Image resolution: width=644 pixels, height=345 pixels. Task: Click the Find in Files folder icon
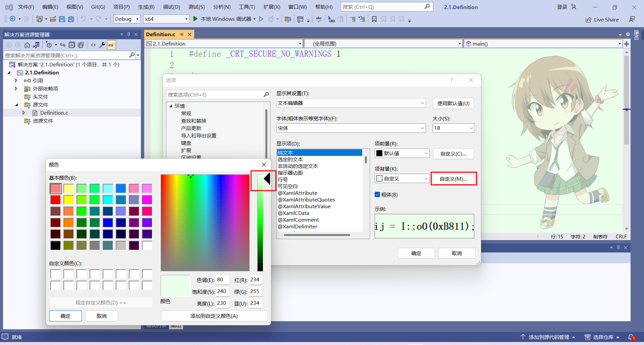click(x=288, y=19)
